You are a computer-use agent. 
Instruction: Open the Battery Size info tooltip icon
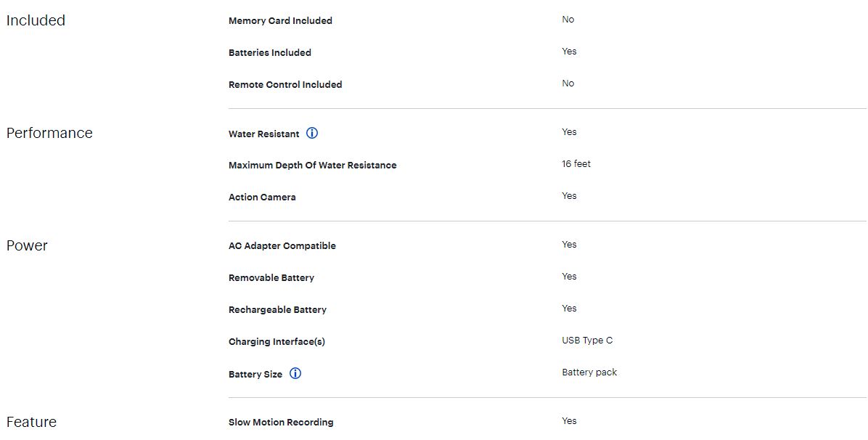pos(295,373)
